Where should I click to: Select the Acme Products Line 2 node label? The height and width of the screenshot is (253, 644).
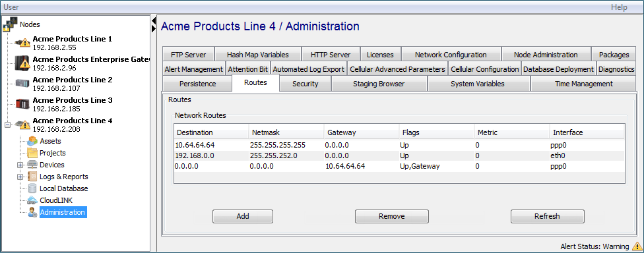[73, 80]
